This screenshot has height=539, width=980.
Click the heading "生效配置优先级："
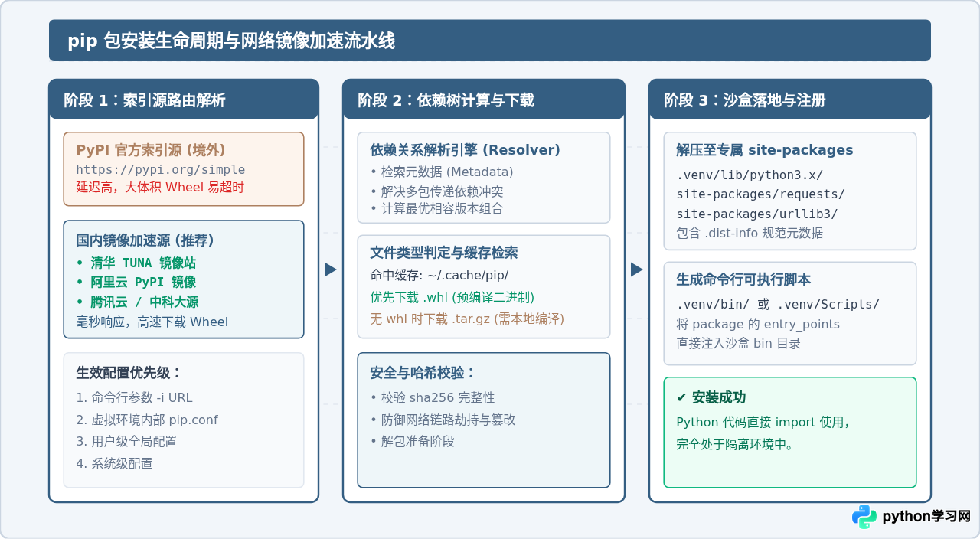click(x=129, y=373)
